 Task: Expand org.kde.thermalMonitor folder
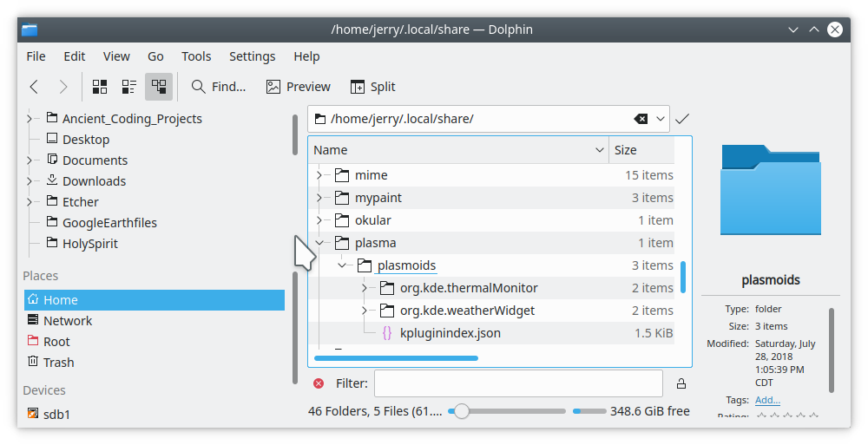coord(365,288)
